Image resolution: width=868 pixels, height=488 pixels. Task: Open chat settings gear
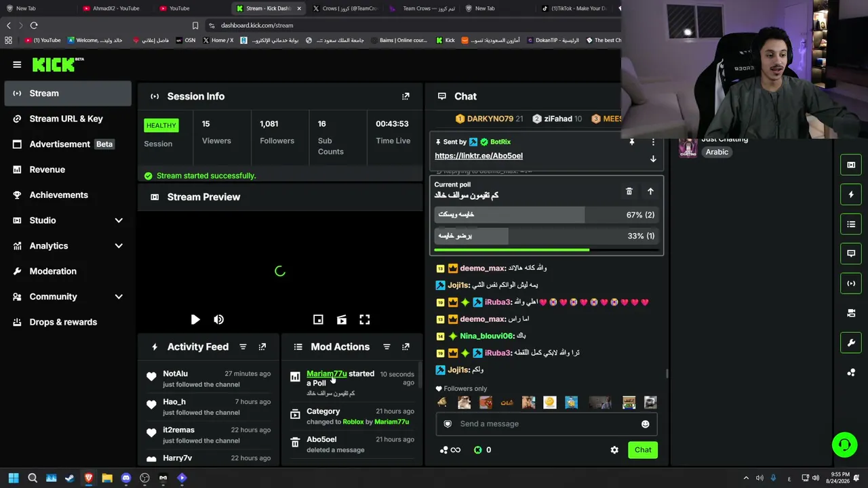coord(614,450)
